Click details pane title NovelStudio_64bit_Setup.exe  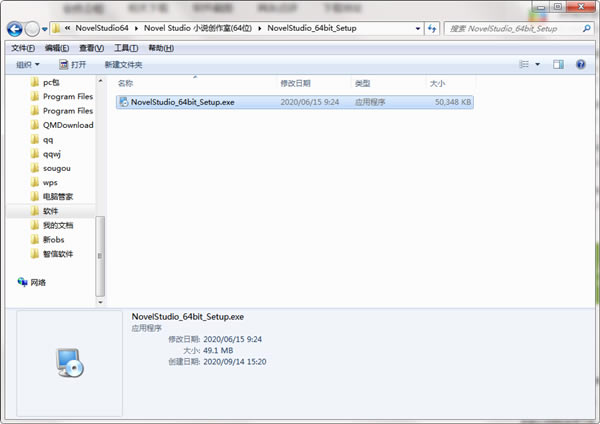point(188,316)
